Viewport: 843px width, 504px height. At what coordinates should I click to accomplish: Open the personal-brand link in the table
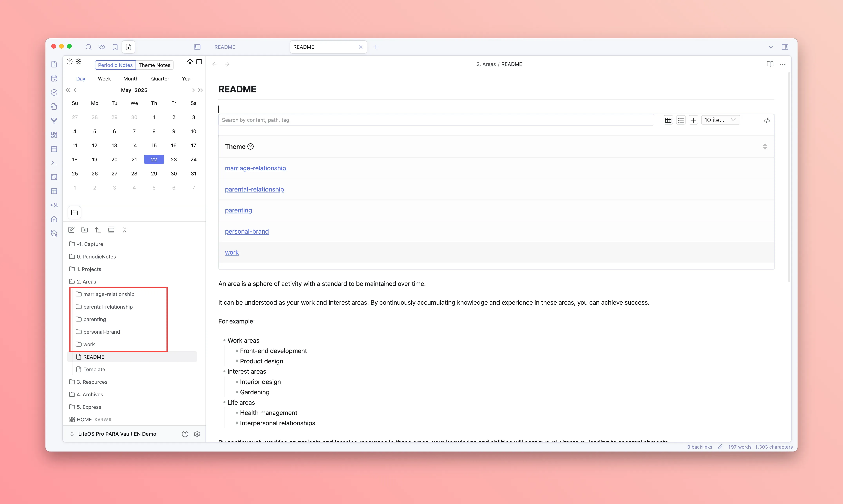247,231
